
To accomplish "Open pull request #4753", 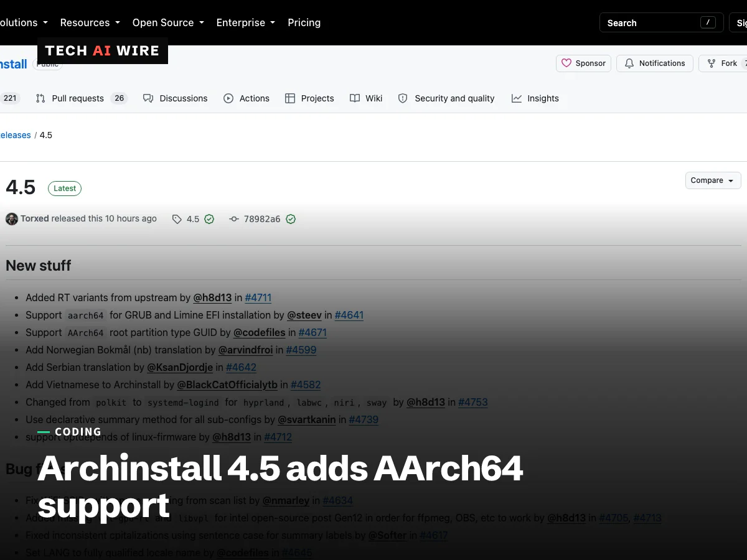I will [473, 402].
